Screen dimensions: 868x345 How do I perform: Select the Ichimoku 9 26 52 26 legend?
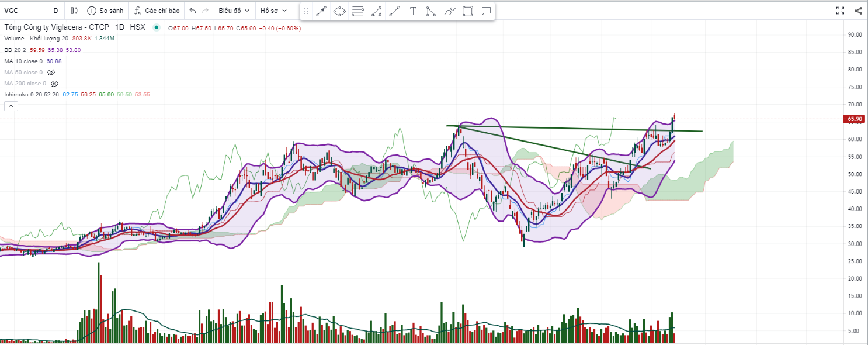[32, 94]
